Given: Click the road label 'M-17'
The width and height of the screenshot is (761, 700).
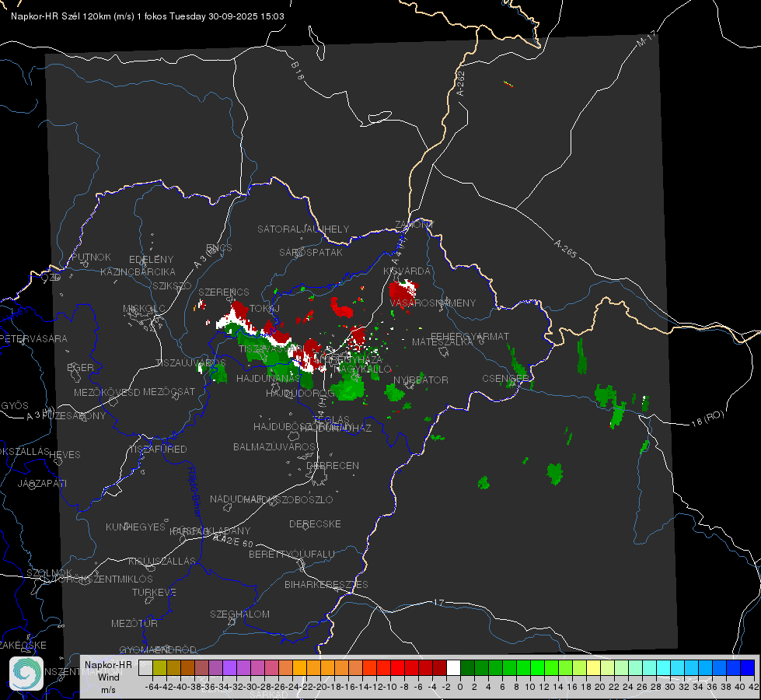Looking at the screenshot, I should pyautogui.click(x=646, y=38).
